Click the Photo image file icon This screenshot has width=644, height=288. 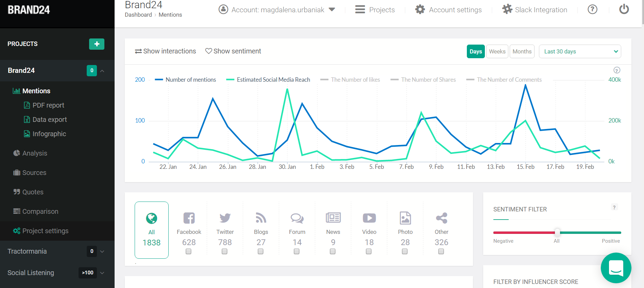(405, 218)
